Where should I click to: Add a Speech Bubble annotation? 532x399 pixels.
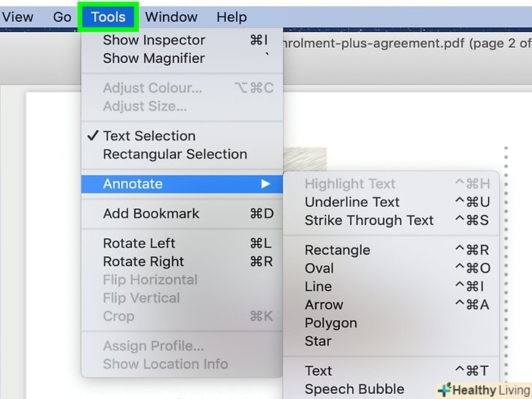(x=354, y=389)
